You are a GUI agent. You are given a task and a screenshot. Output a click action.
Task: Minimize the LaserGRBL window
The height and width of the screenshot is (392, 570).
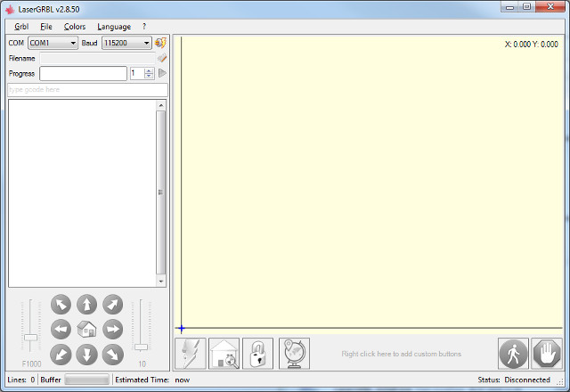pos(509,7)
